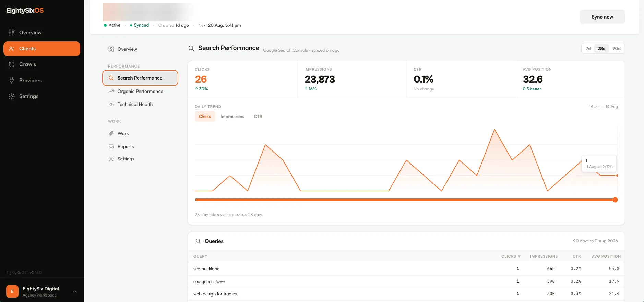Sort queries by CLICKS column
The image size is (644, 302).
[511, 256]
